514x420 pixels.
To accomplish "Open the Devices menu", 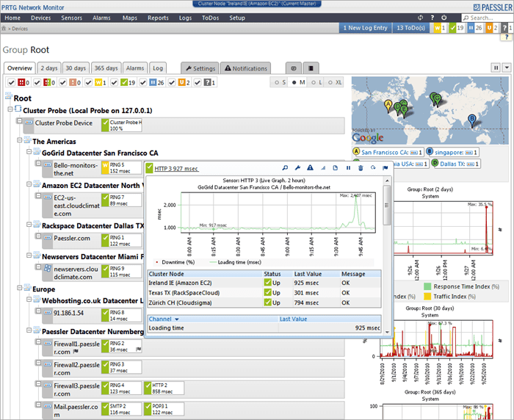I will [40, 18].
